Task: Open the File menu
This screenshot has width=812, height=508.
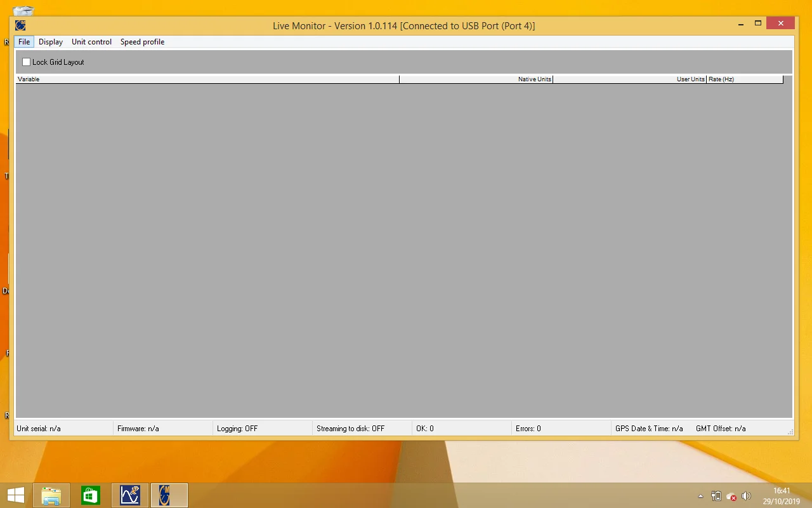Action: pyautogui.click(x=24, y=42)
